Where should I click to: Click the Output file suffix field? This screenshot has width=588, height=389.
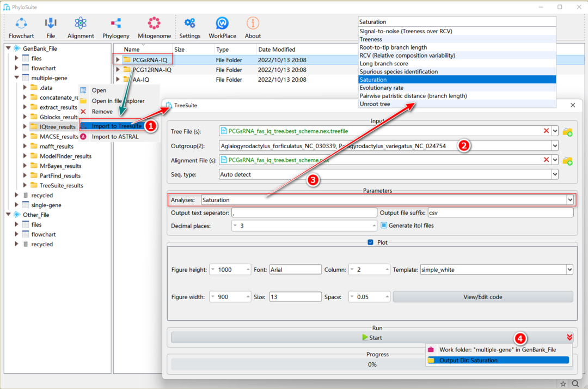coord(501,212)
